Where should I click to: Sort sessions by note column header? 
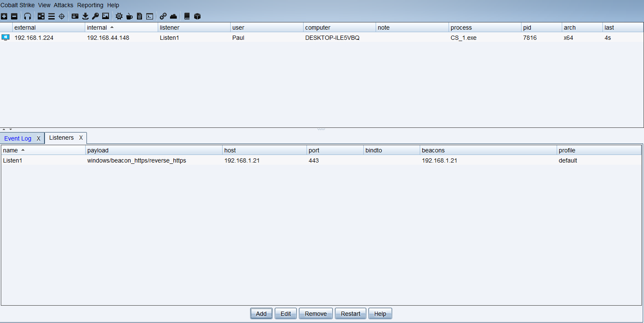pyautogui.click(x=413, y=28)
